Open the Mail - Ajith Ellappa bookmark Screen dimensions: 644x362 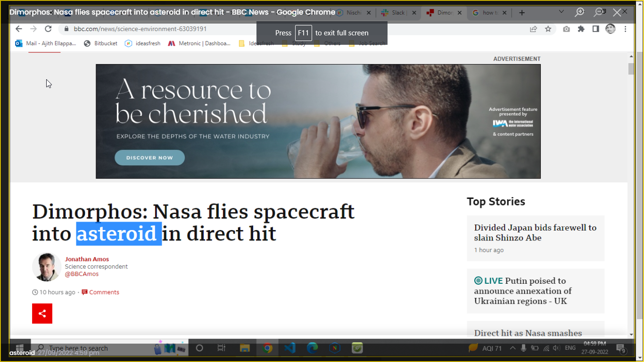click(45, 43)
